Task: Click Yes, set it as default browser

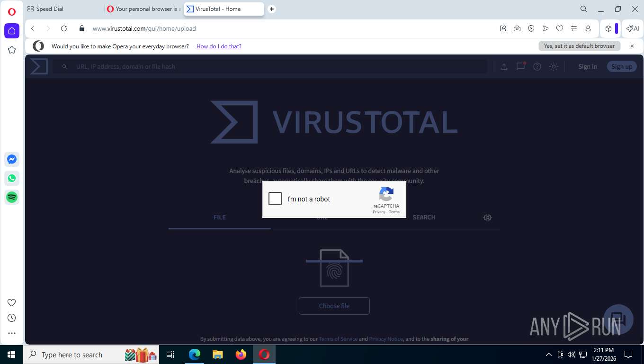Action: pos(579,46)
